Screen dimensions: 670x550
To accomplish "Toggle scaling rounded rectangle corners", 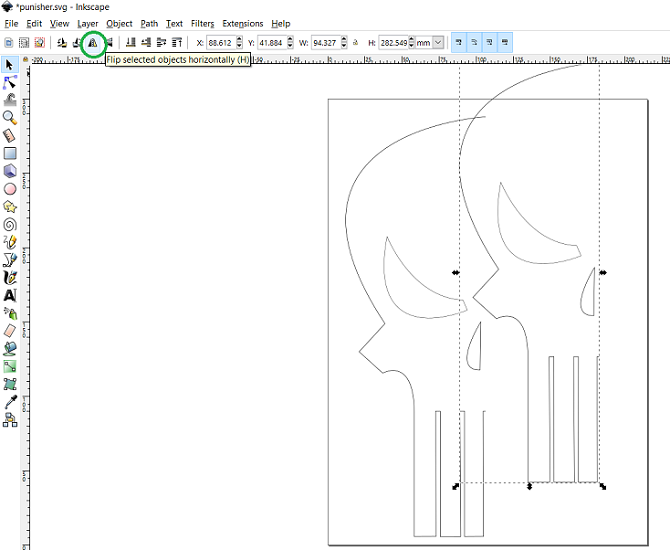I will [x=474, y=43].
